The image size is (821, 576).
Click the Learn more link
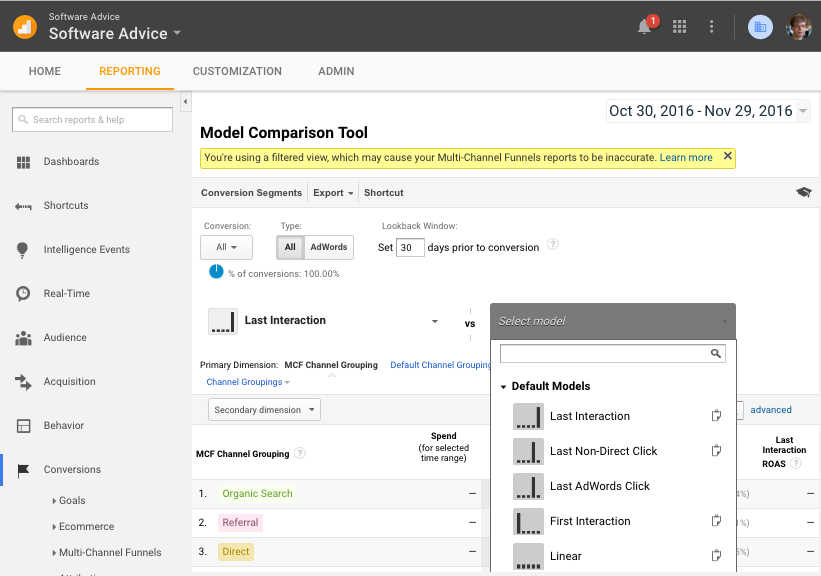click(x=686, y=157)
